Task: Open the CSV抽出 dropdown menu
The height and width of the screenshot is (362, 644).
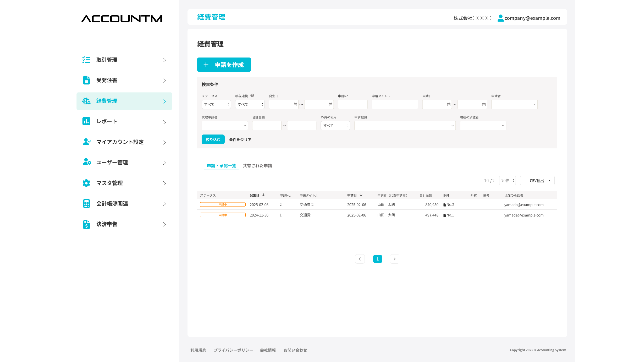Action: pos(537,180)
